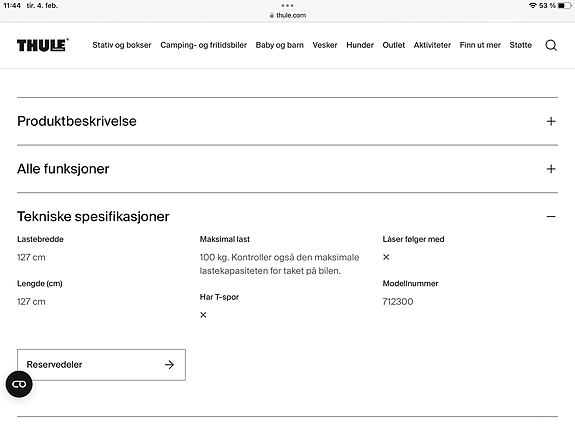
Task: Open the search magnifier icon
Action: 551,45
